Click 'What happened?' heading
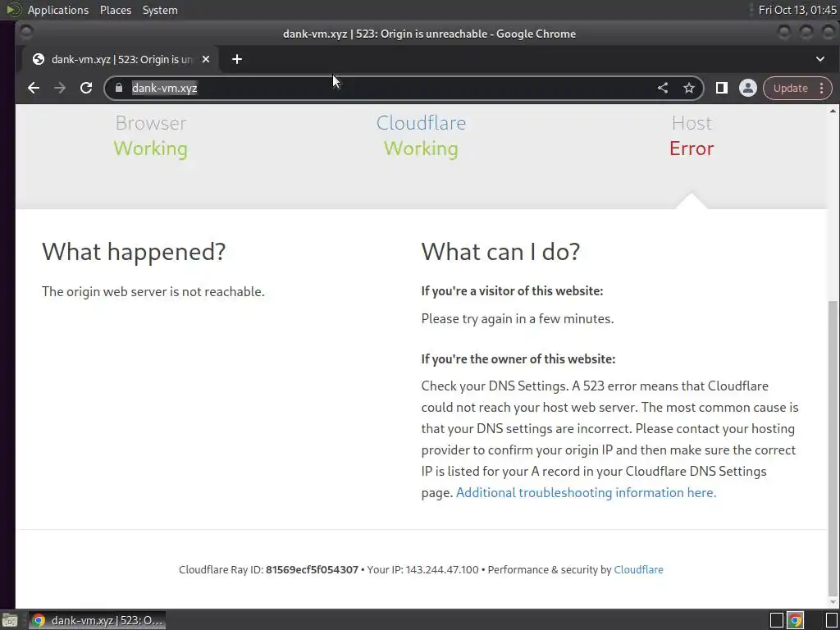840x630 pixels. (134, 251)
